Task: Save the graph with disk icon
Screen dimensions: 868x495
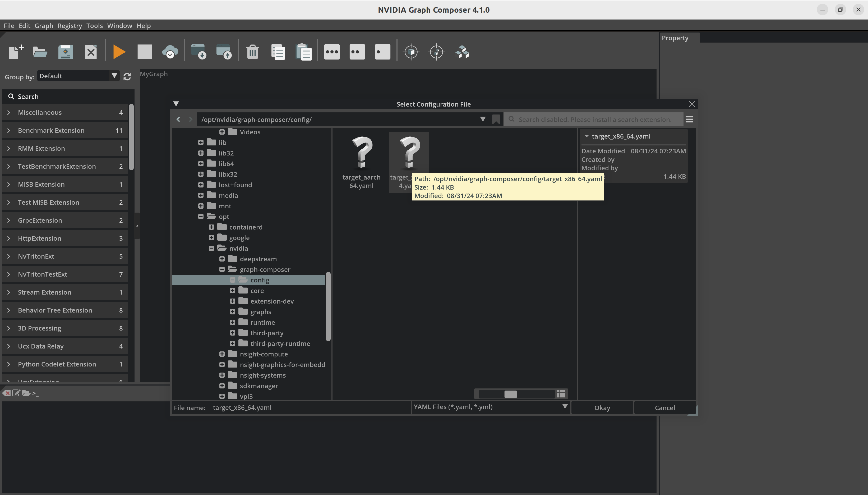Action: (x=66, y=52)
